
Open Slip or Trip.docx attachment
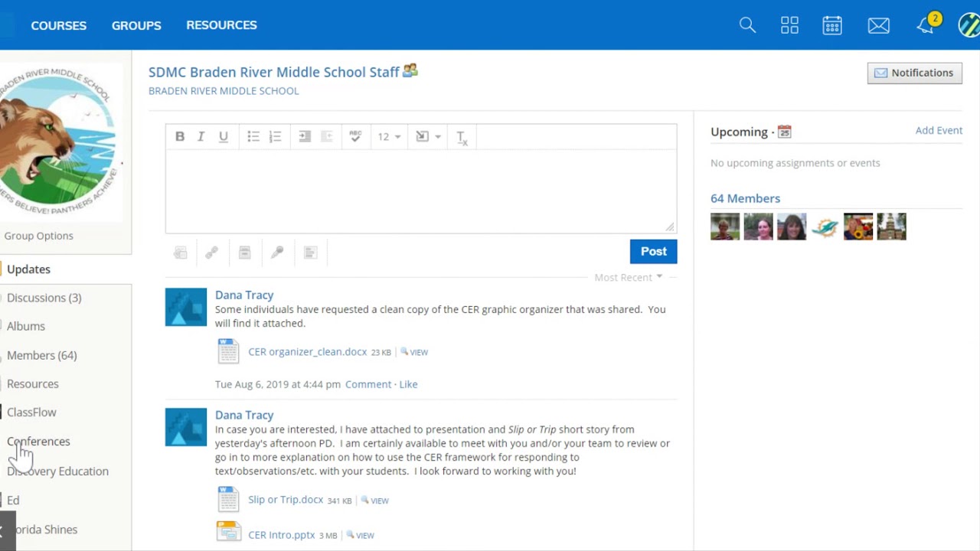[x=286, y=500]
